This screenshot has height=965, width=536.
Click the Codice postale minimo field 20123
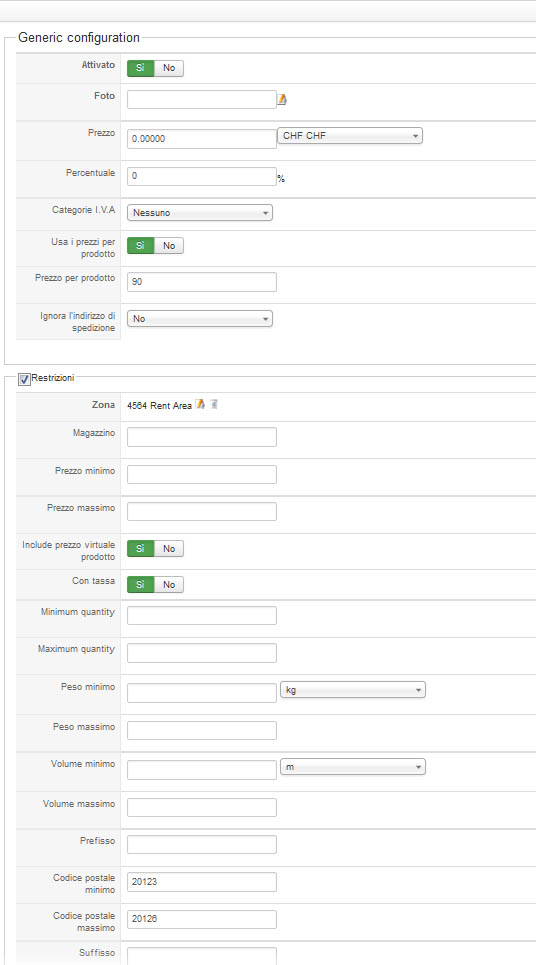pos(202,882)
